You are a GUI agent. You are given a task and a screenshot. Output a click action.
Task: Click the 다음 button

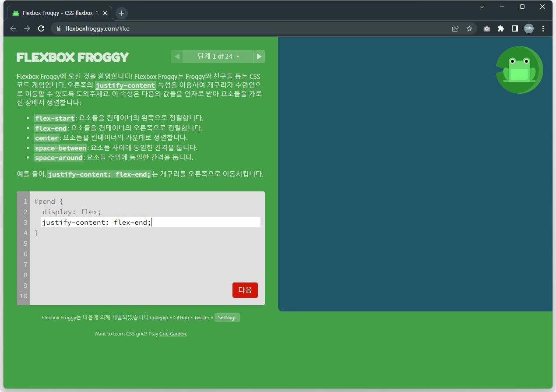coord(245,290)
